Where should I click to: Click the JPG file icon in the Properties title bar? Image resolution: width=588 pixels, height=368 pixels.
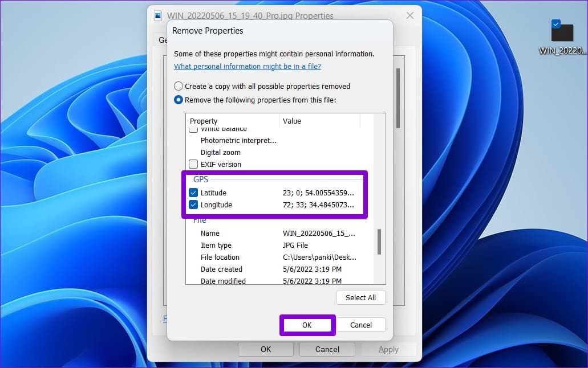158,15
